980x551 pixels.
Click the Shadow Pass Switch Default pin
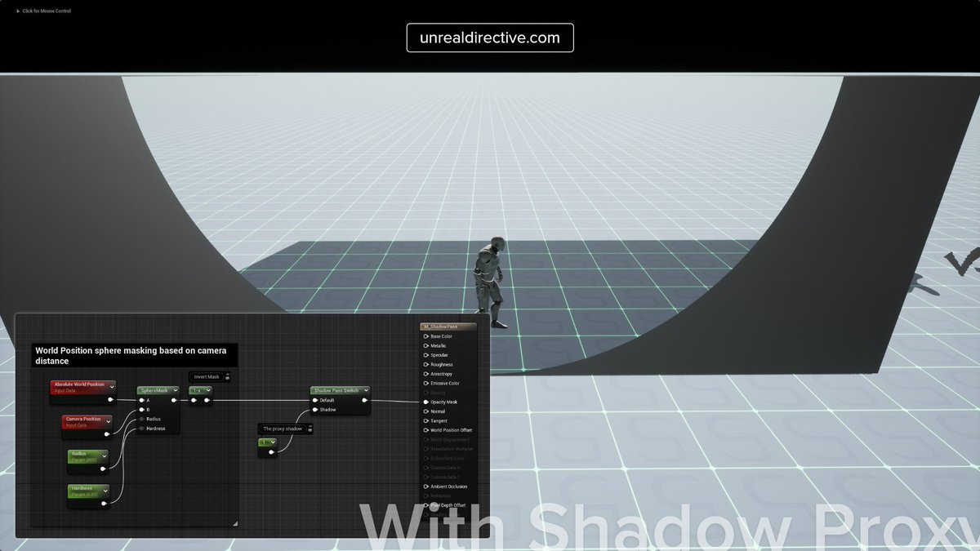(315, 400)
